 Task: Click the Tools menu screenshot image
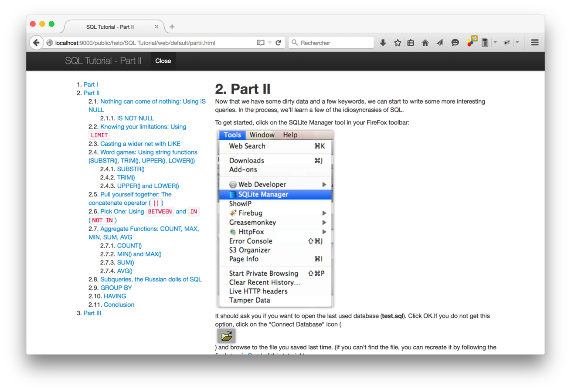tap(275, 218)
